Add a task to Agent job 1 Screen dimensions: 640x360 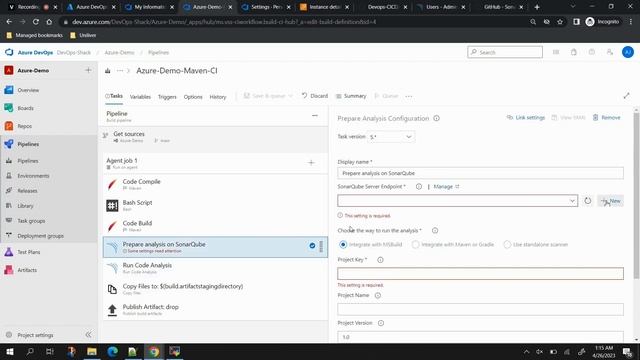pos(311,163)
